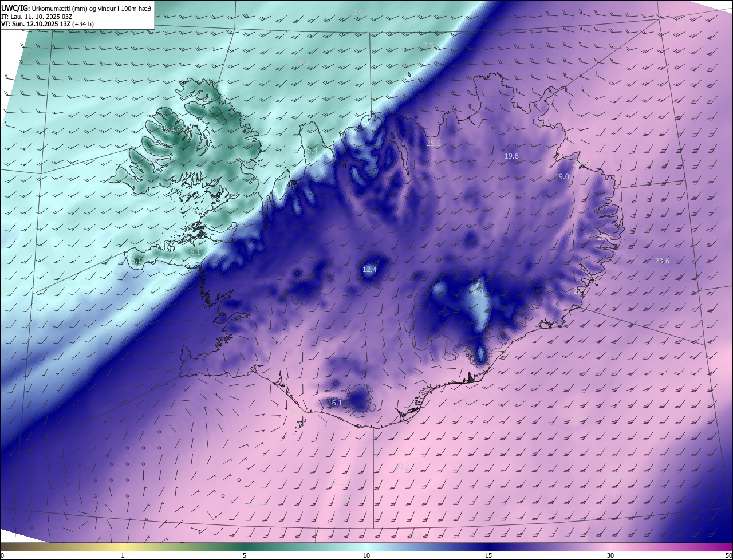Click the 23.6 value on the map
Viewport: 733px width, 560px height.
pyautogui.click(x=662, y=261)
